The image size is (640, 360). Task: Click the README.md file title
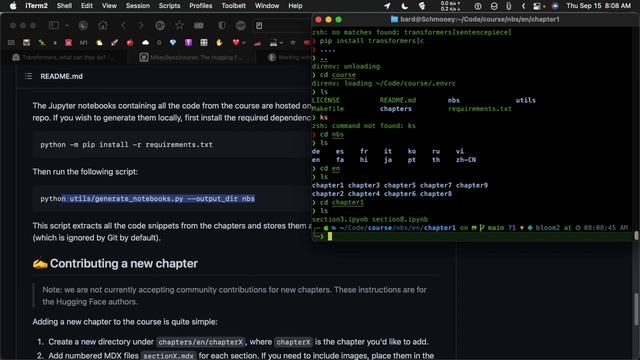click(x=61, y=76)
